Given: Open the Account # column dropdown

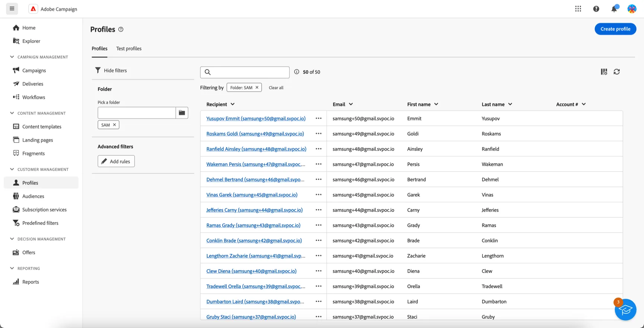Looking at the screenshot, I should (584, 104).
